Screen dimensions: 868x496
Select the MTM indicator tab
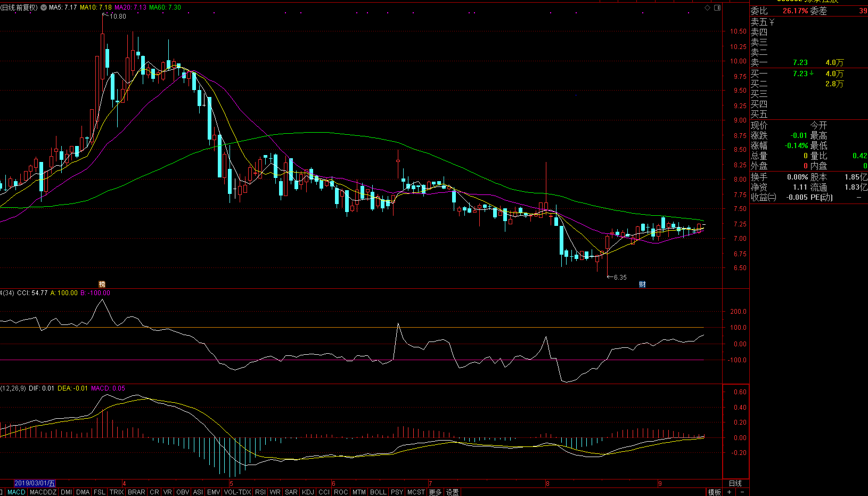(x=359, y=492)
